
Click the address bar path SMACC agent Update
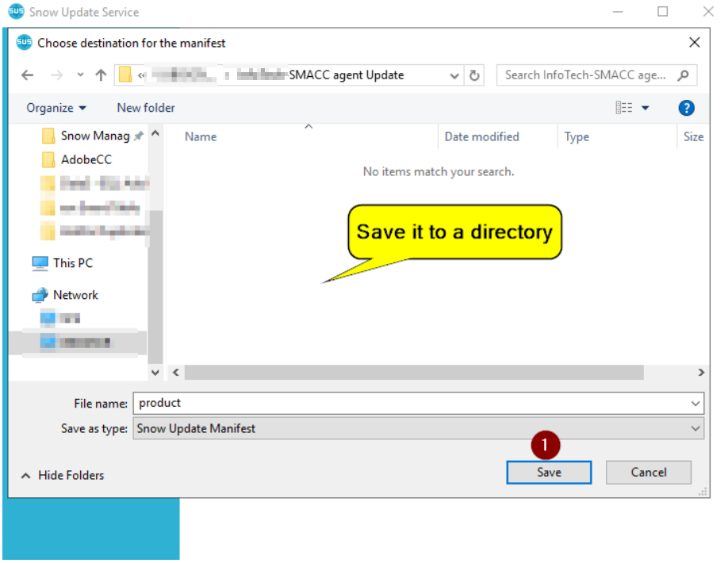tap(346, 75)
